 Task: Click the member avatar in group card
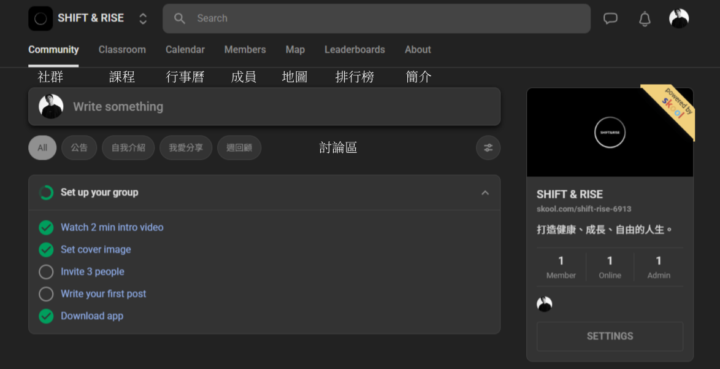pos(544,304)
